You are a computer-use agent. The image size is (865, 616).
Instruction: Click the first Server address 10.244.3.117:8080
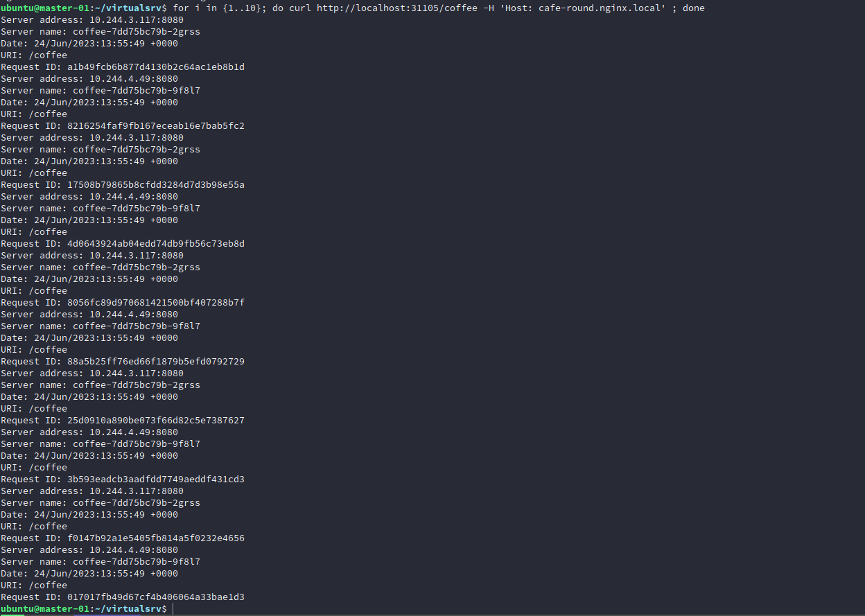click(136, 20)
